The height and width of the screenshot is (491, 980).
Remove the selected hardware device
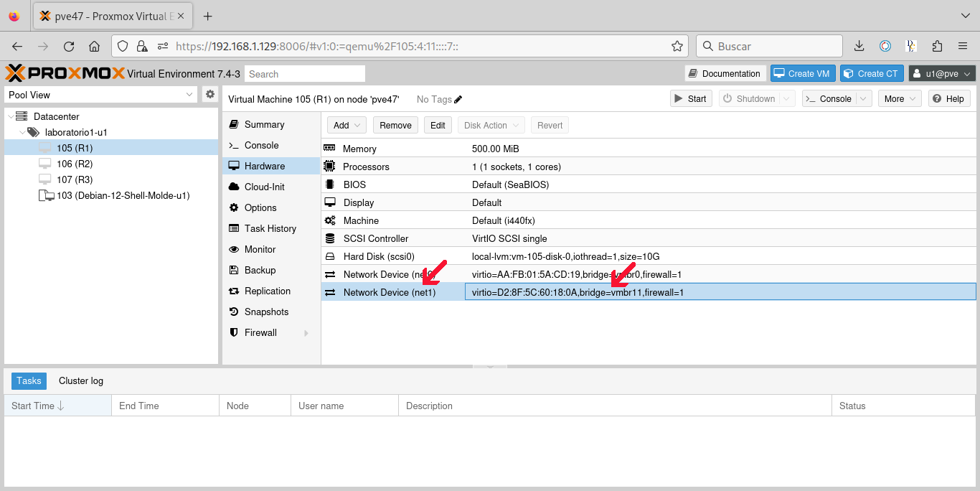[395, 125]
